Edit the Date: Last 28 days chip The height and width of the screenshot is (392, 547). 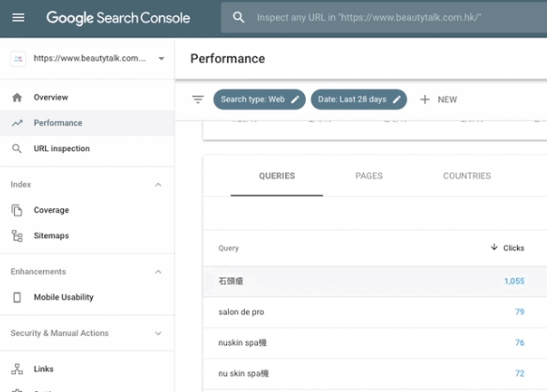[x=358, y=99]
